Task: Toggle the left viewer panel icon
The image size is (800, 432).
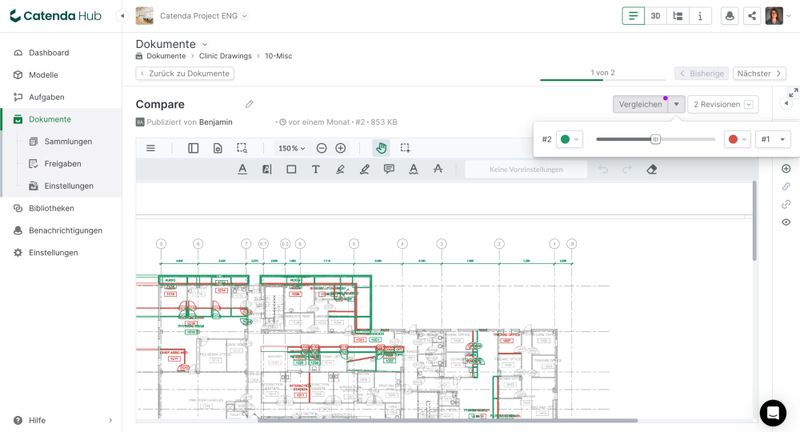Action: tap(193, 148)
